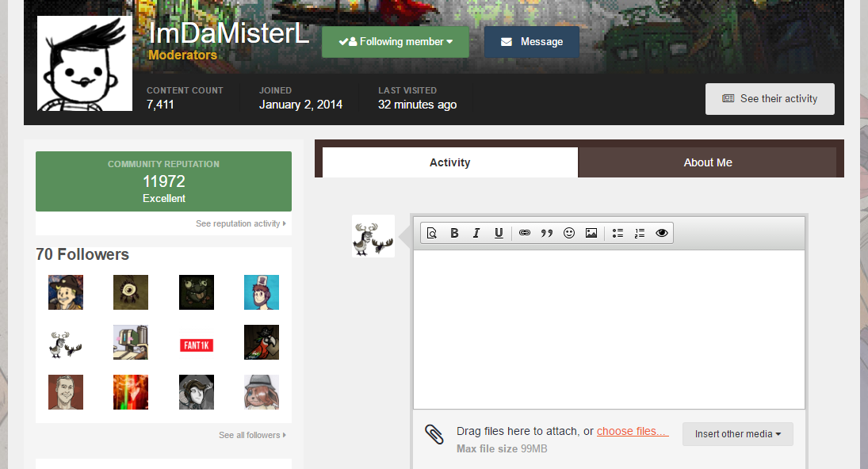Open the grayscale hooded figure follower avatar
The height and width of the screenshot is (469, 868).
pos(197,392)
